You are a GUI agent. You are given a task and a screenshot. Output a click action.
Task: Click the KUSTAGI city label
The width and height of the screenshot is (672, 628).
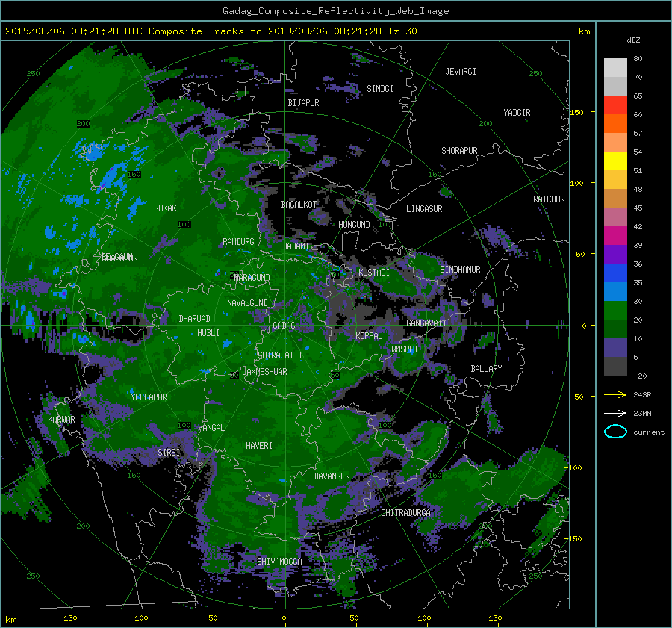click(x=374, y=273)
